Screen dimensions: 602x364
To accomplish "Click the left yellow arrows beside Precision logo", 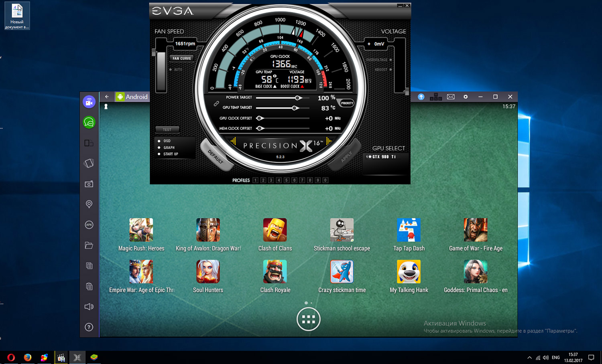I will [234, 141].
